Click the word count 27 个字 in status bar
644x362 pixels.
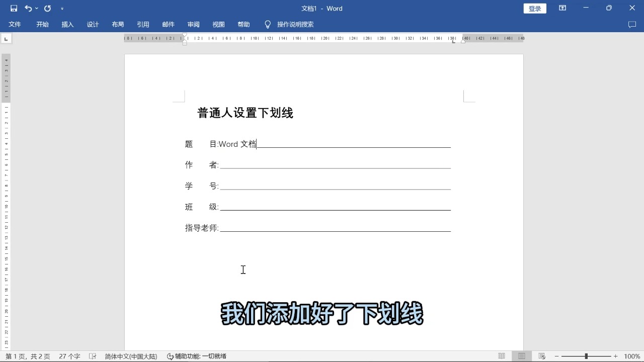pyautogui.click(x=69, y=356)
